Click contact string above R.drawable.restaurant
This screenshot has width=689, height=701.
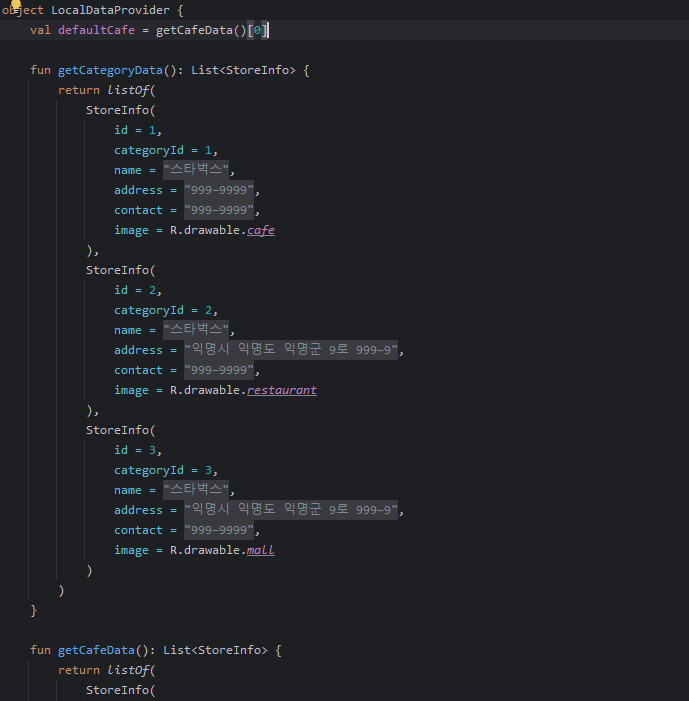[x=219, y=370]
